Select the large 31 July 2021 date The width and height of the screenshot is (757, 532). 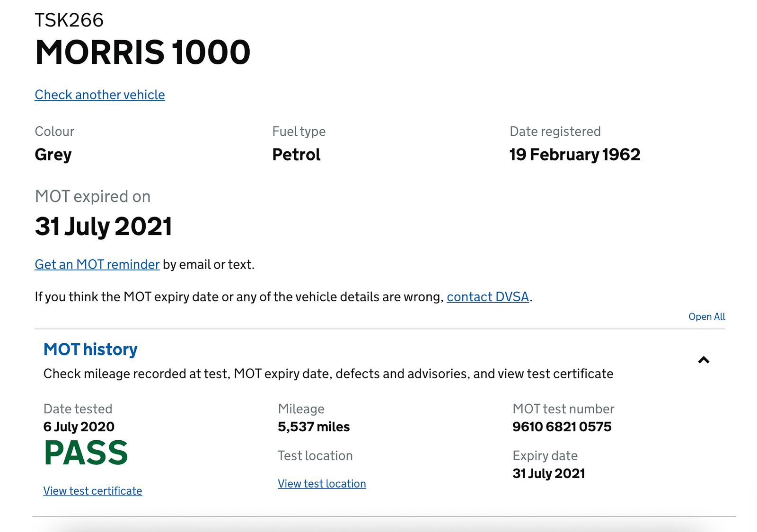click(x=104, y=227)
